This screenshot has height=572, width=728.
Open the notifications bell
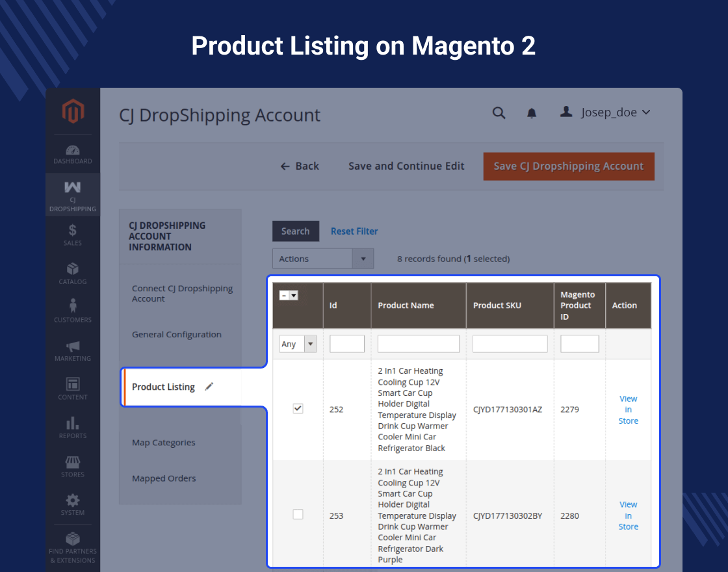[x=532, y=113]
